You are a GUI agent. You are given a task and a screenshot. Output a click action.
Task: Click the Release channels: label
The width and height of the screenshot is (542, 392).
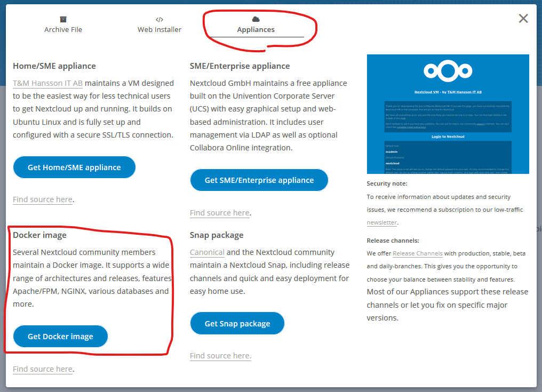[393, 241]
